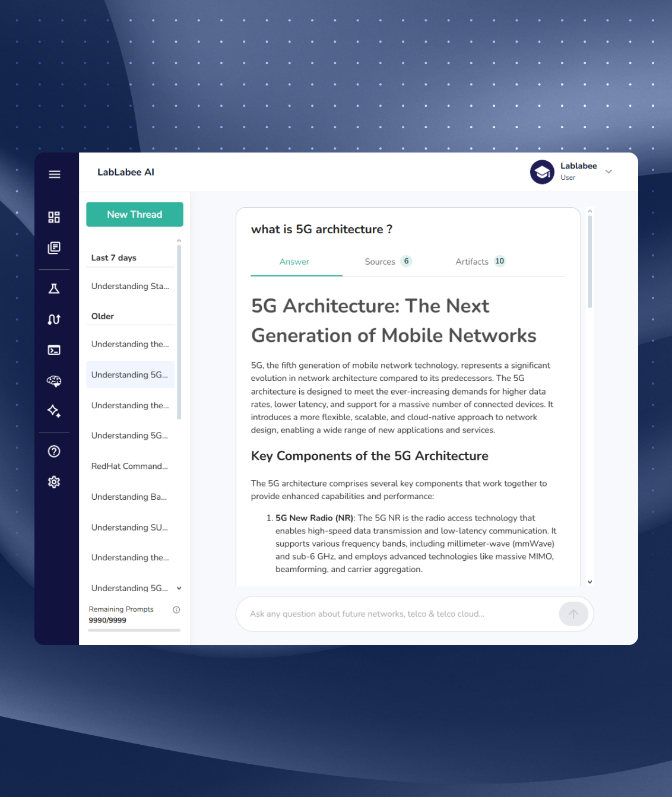Expand the Lablabee user dropdown chevron
This screenshot has width=672, height=797.
[x=608, y=172]
